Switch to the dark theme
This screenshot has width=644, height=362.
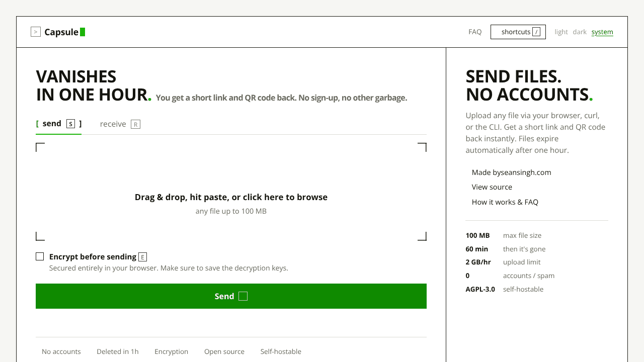pyautogui.click(x=580, y=32)
